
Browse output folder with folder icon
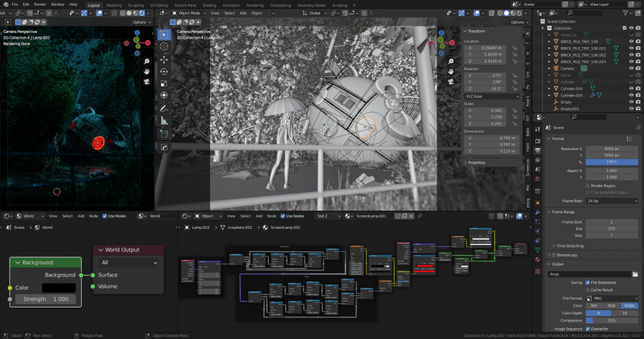pos(635,274)
